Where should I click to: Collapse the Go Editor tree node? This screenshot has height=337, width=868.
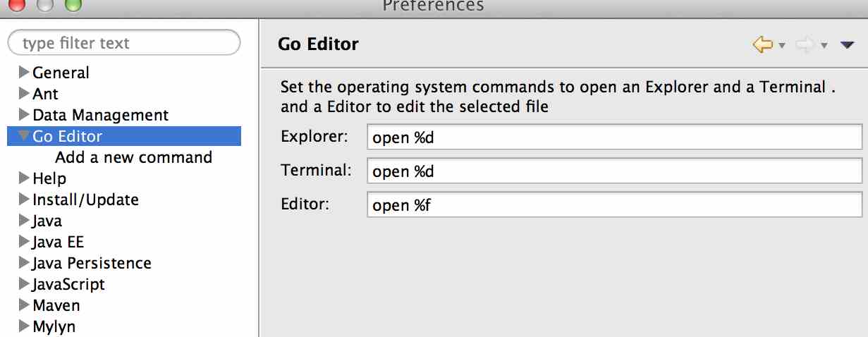click(23, 135)
